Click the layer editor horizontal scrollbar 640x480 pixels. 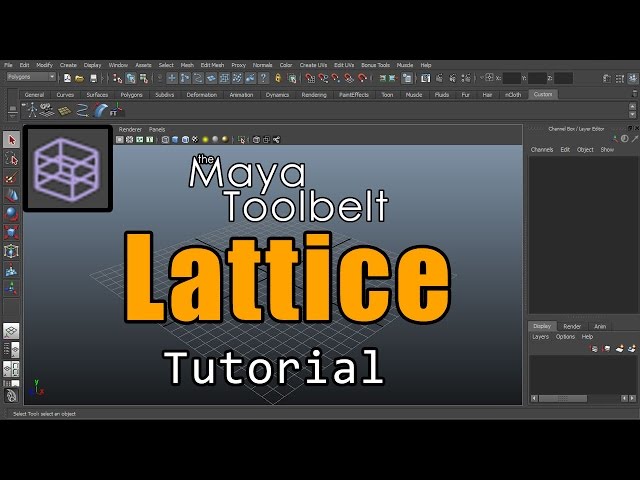(563, 398)
